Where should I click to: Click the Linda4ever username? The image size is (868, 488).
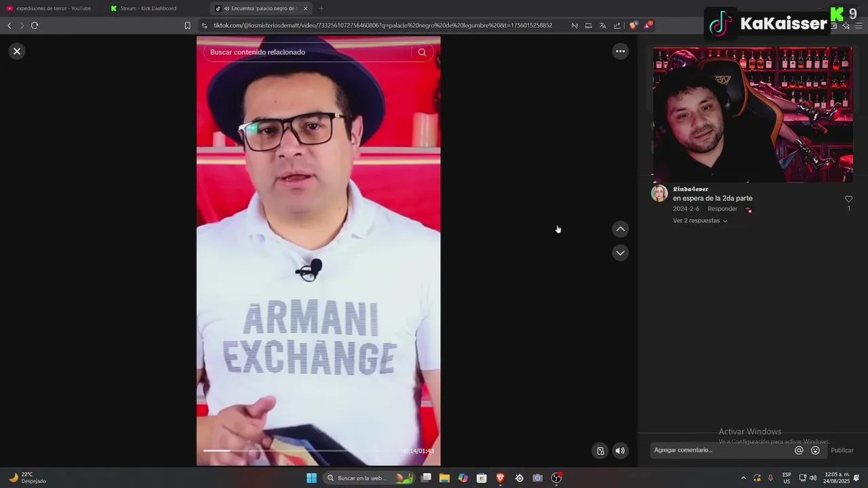coord(690,189)
